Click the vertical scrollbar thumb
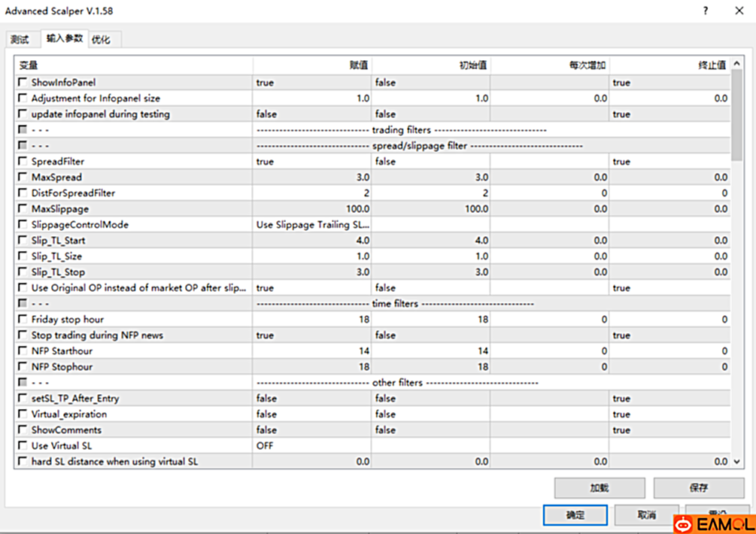This screenshot has width=756, height=534. [x=736, y=115]
